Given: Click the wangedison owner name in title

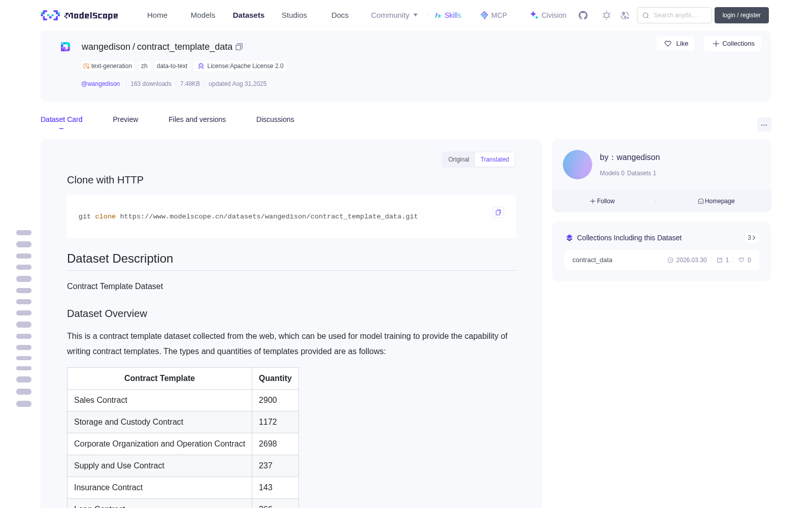Looking at the screenshot, I should 106,47.
